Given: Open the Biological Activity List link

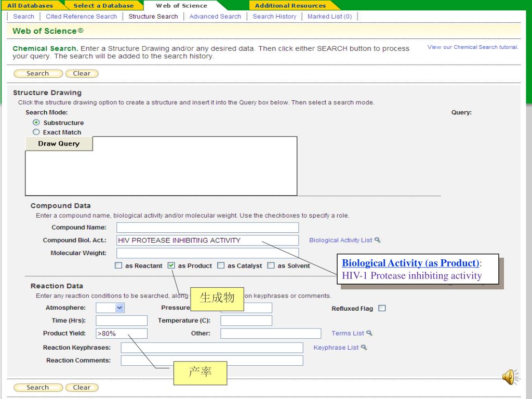Looking at the screenshot, I should (x=341, y=240).
